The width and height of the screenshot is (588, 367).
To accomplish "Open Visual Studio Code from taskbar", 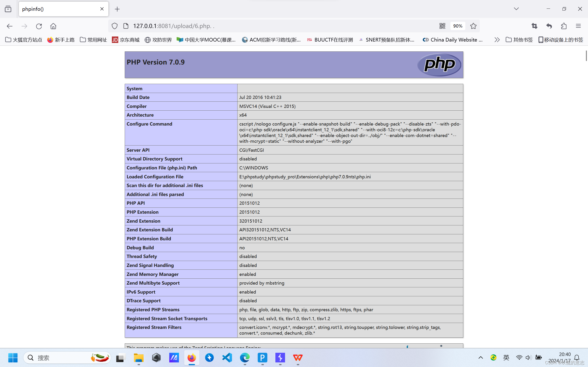I will click(227, 358).
